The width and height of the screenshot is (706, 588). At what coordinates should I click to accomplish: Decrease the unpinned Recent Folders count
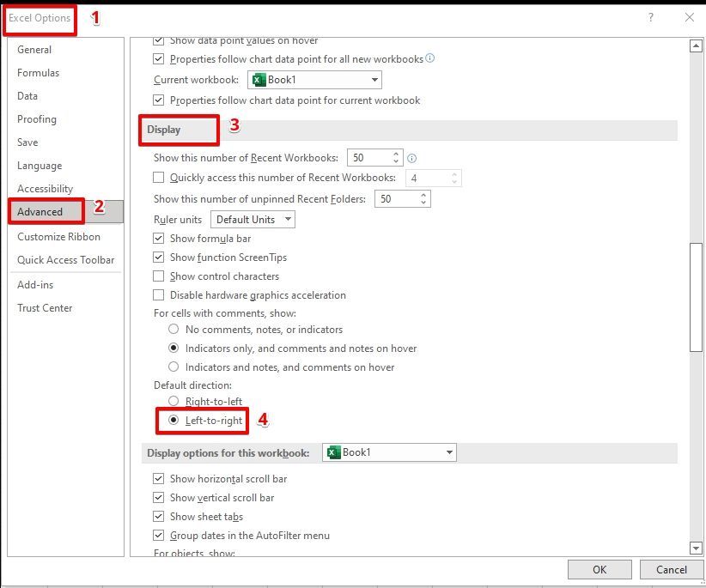423,203
